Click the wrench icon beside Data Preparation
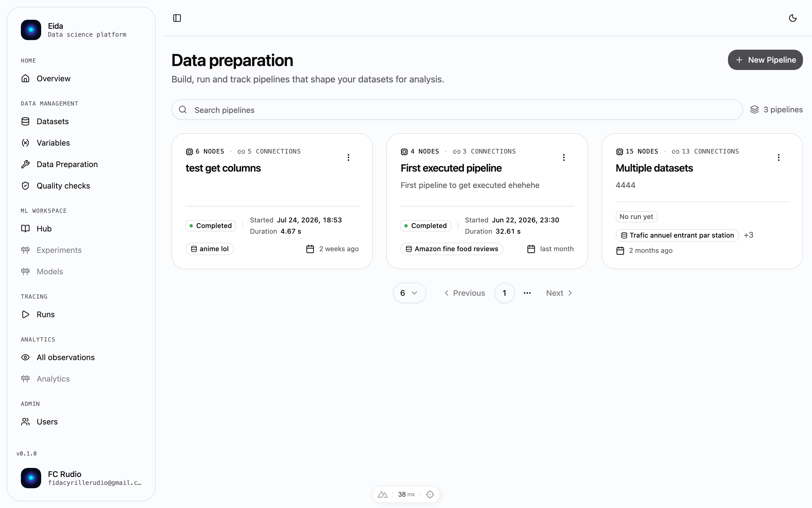Viewport: 812px width, 508px height. click(25, 164)
